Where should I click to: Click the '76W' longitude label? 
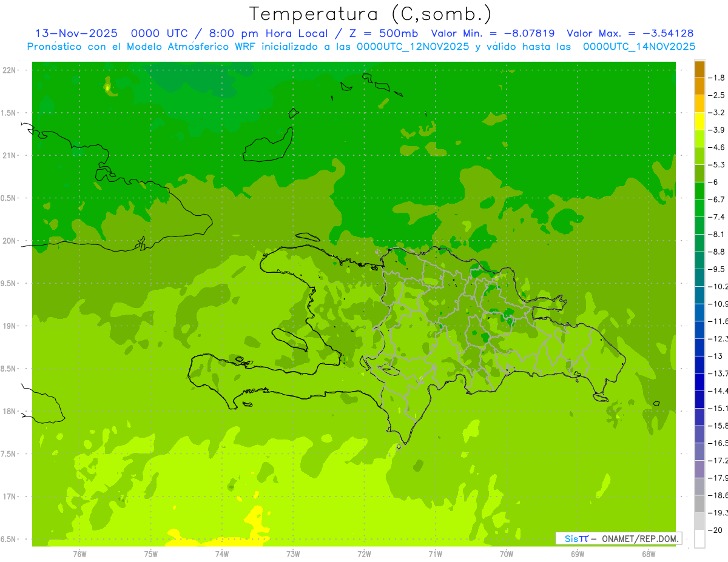[79, 554]
